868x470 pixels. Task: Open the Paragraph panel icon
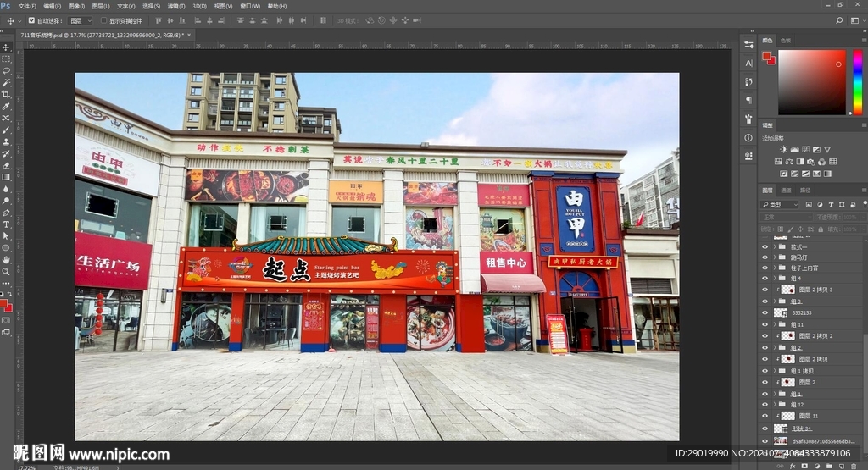pyautogui.click(x=748, y=100)
